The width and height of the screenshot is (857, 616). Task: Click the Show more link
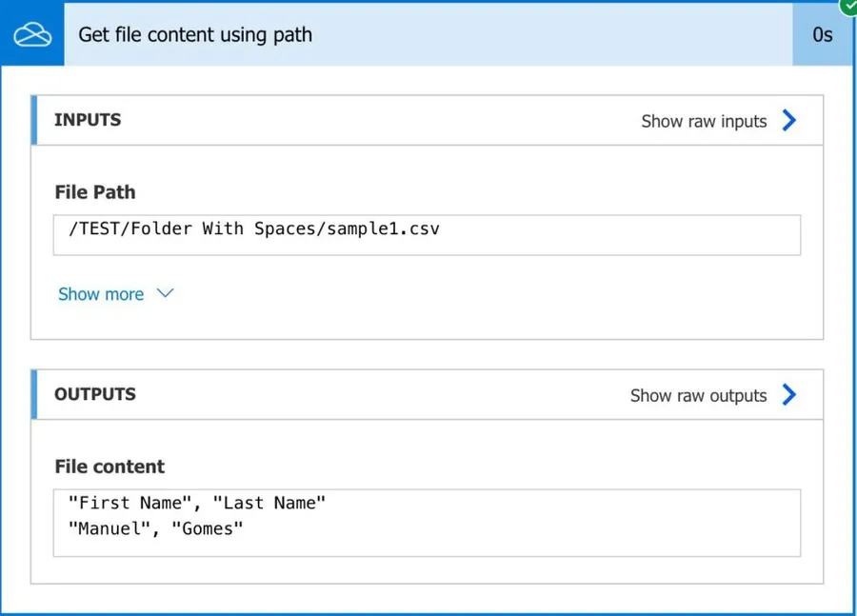[x=101, y=294]
